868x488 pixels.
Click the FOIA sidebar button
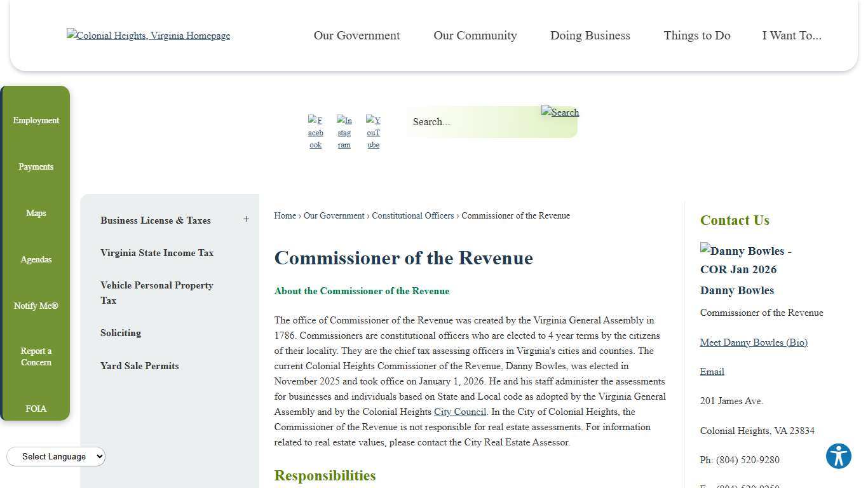pos(36,409)
